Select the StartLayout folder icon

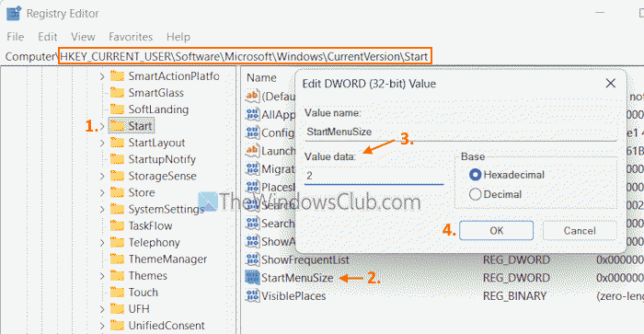click(117, 143)
